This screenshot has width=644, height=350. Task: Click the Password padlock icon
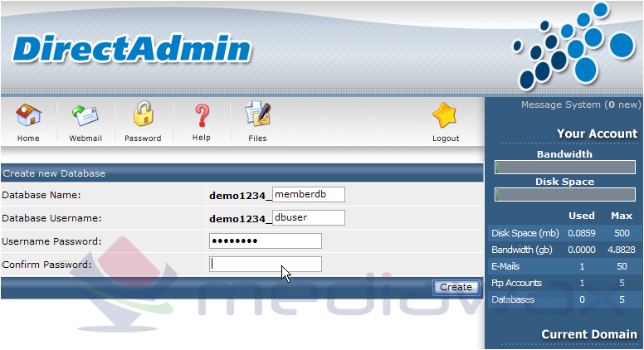(x=143, y=114)
